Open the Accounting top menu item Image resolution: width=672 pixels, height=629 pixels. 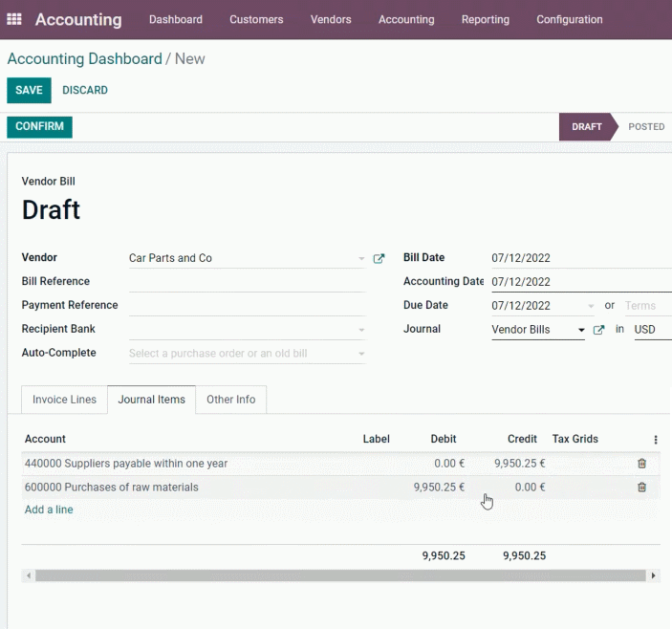tap(406, 19)
